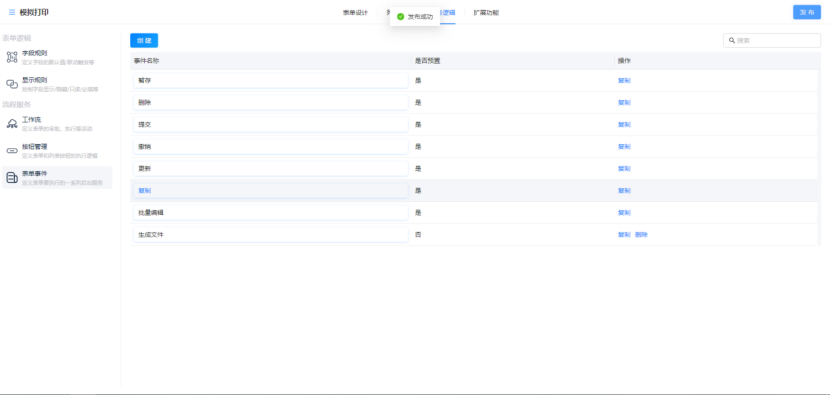Click 复制 link in the 删除 row
Image resolution: width=830 pixels, height=395 pixels.
click(x=624, y=102)
